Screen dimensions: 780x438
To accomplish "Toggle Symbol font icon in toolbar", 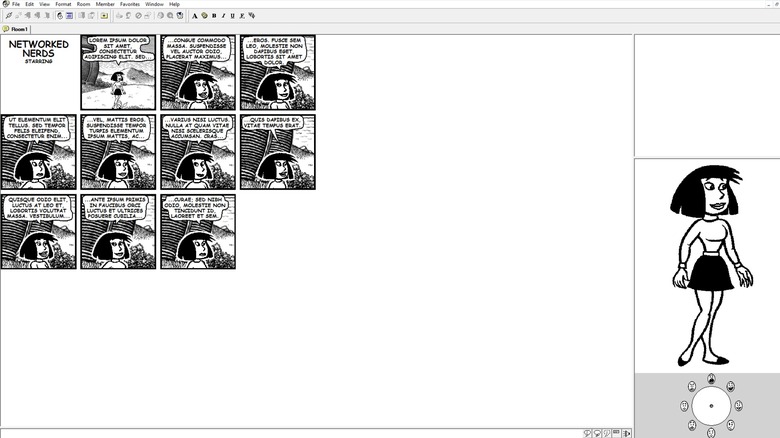I will point(252,16).
